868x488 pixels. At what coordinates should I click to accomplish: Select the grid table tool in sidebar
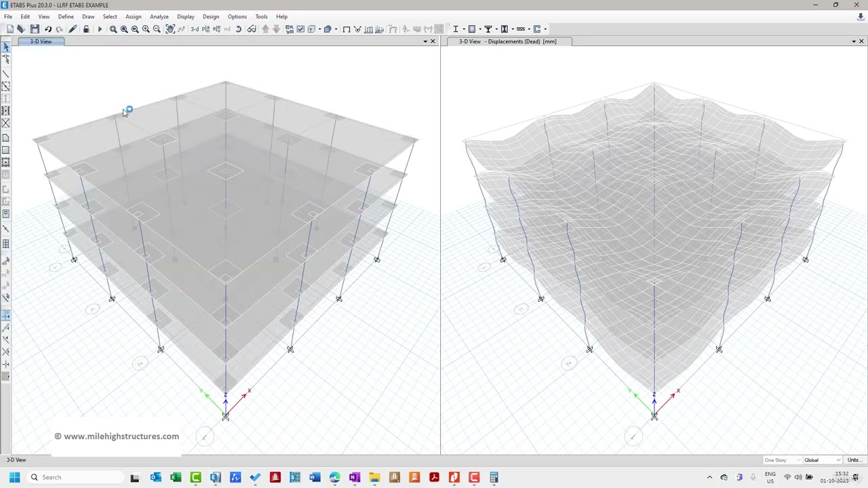pyautogui.click(x=5, y=244)
